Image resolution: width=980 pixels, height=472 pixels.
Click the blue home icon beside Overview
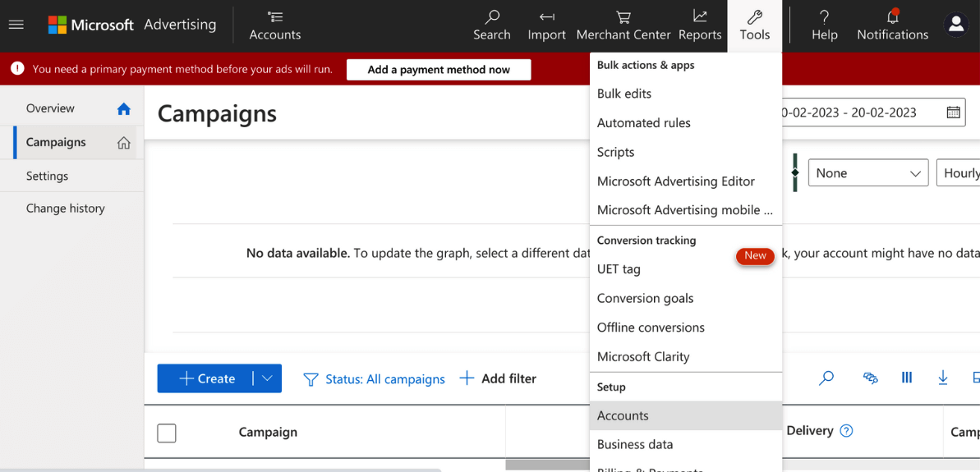tap(124, 108)
